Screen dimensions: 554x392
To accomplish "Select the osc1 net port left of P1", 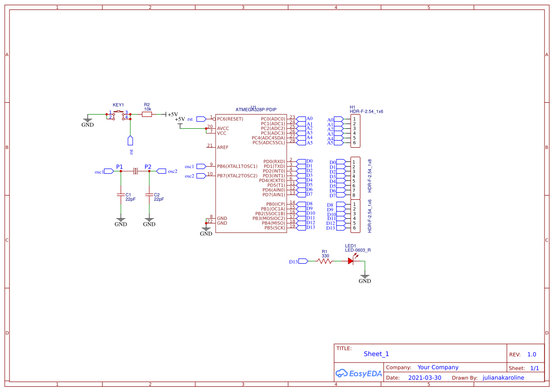I will [x=108, y=171].
